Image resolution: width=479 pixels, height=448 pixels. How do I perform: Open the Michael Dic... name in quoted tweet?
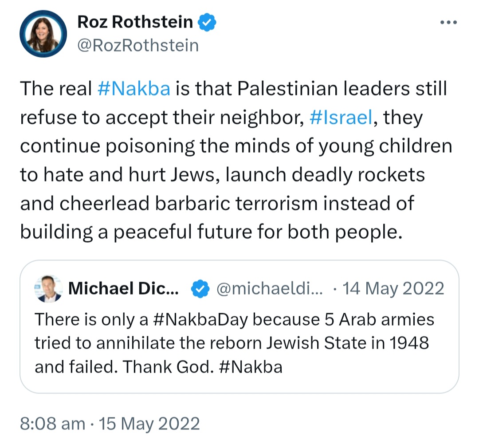pyautogui.click(x=123, y=288)
